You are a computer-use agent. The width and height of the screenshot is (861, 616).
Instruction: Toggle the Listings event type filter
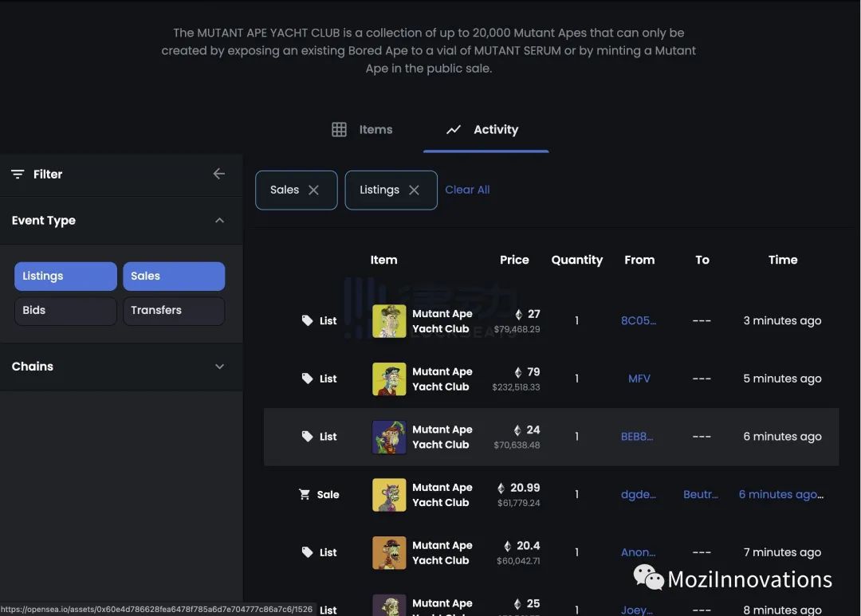65,277
